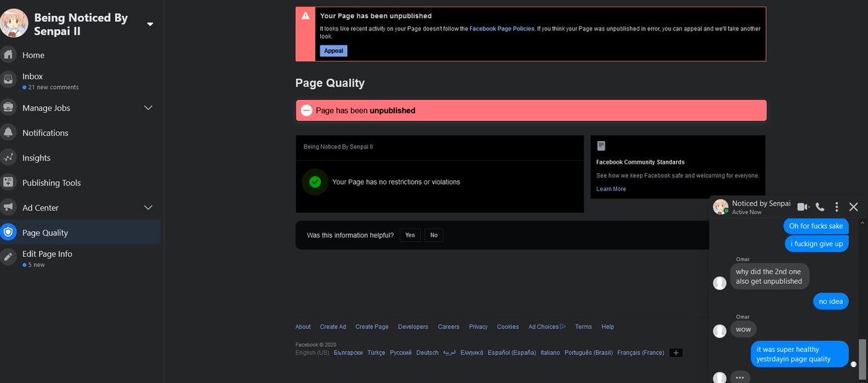Click the warning triangle alert icon
The height and width of the screenshot is (383, 868).
pyautogui.click(x=307, y=15)
